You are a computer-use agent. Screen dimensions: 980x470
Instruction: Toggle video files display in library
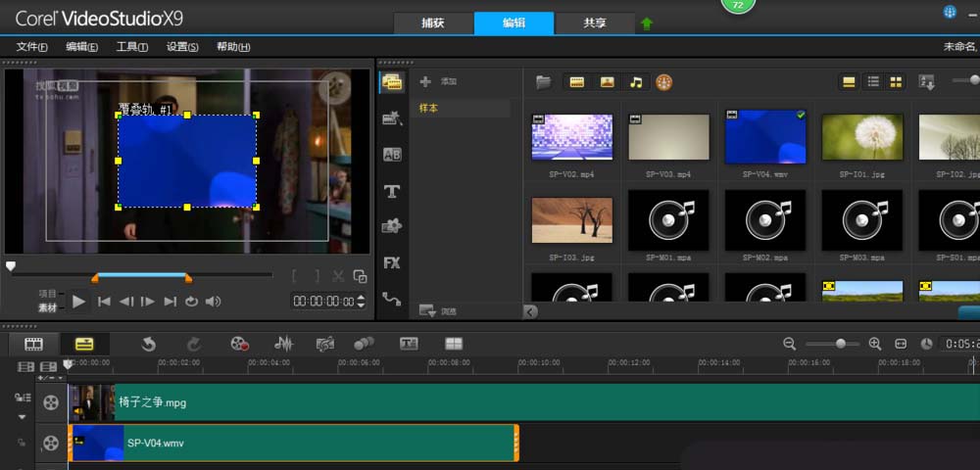(577, 82)
